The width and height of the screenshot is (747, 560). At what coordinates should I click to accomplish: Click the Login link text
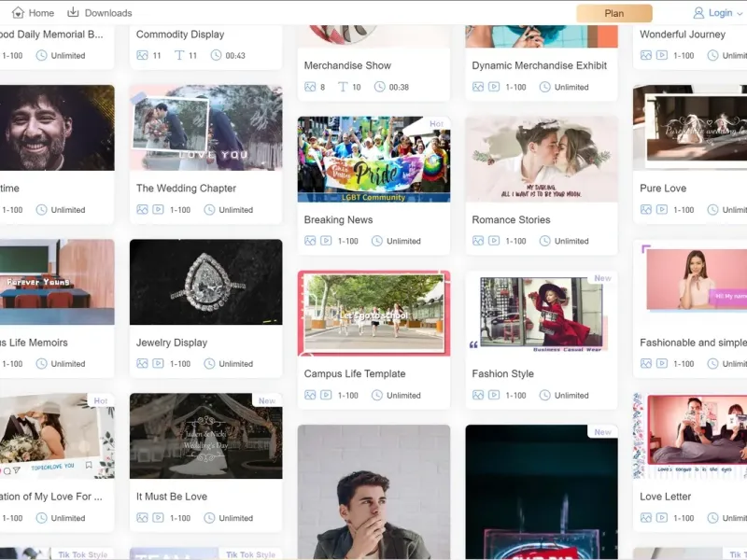[x=720, y=13]
